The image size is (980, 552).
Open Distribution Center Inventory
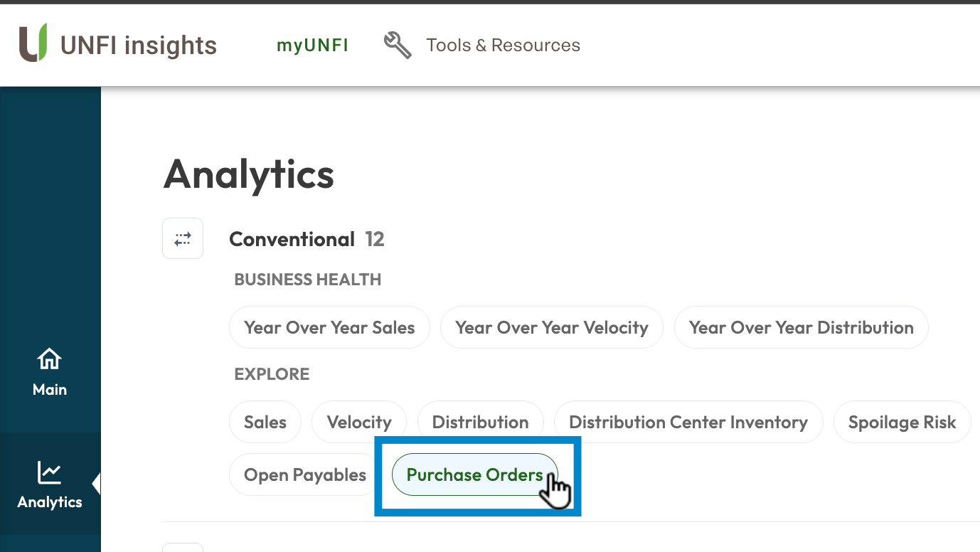coord(688,422)
